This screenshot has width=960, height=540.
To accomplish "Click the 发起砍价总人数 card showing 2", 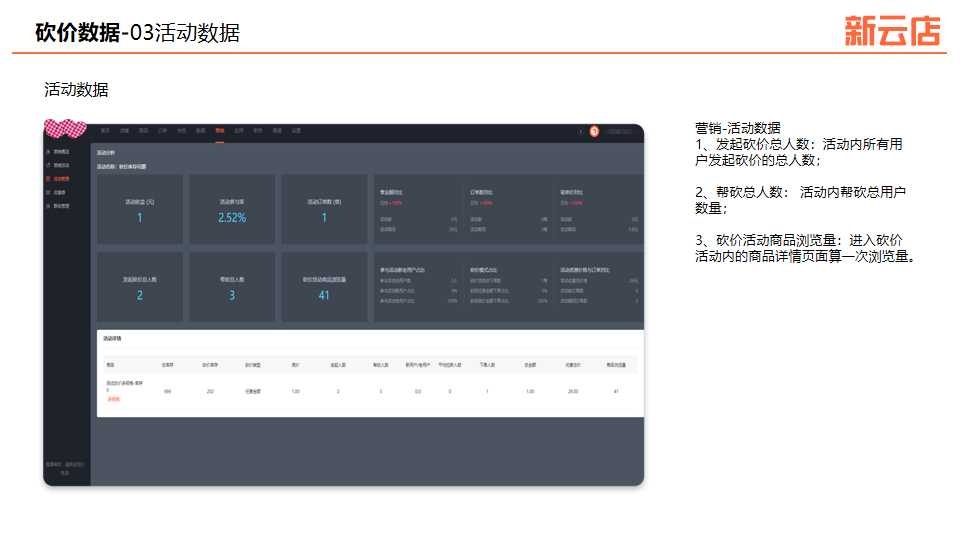I will (140, 287).
